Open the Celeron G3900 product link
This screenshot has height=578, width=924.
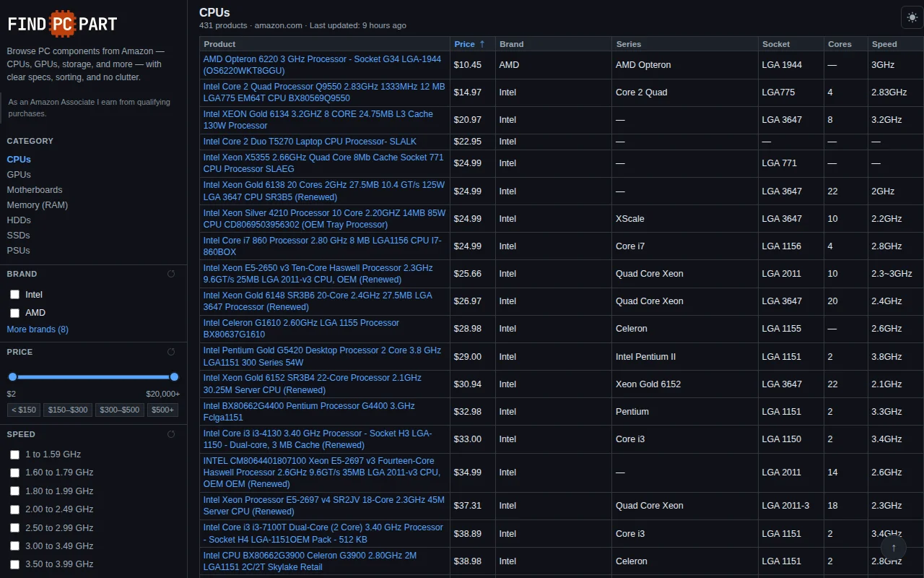tap(310, 561)
